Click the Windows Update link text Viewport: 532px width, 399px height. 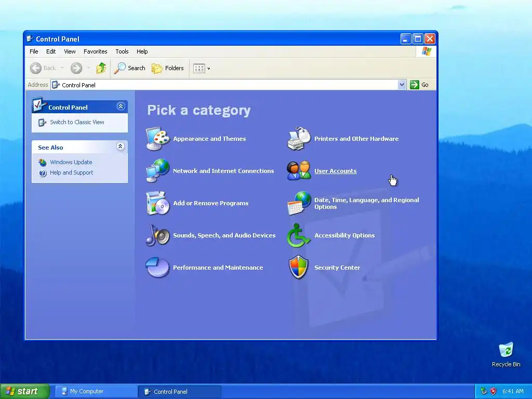click(x=71, y=162)
